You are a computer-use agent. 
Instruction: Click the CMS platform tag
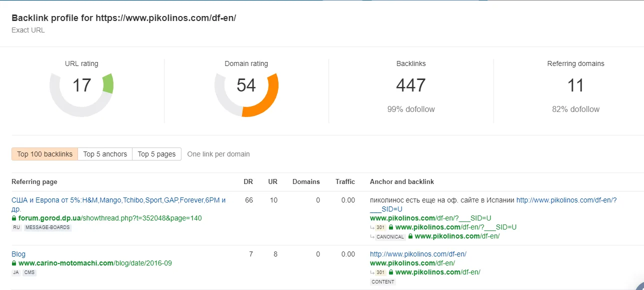[30, 272]
